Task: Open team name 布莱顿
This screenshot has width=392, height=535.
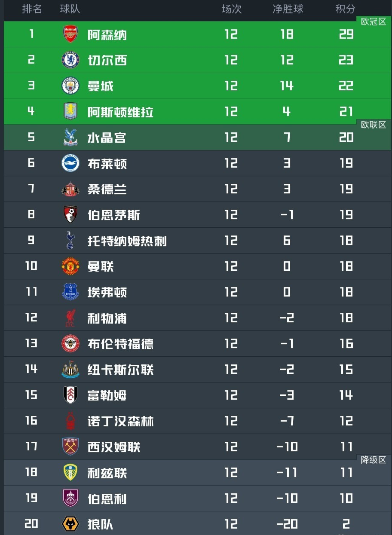Action: [107, 164]
